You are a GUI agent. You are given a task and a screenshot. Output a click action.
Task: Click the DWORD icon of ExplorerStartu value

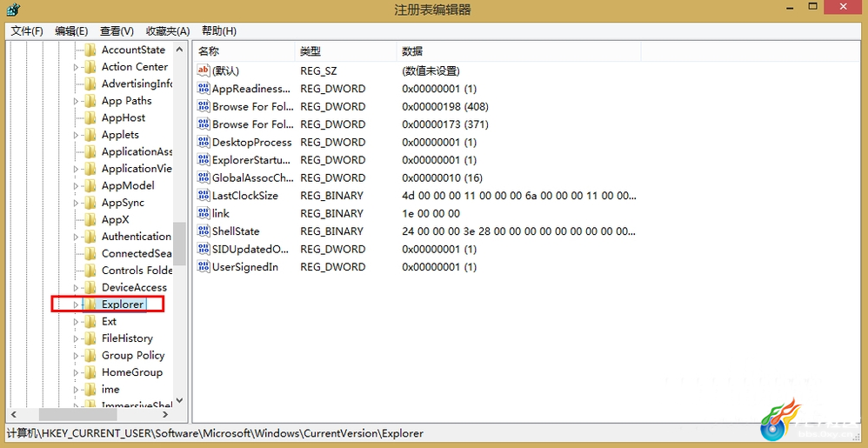tap(204, 160)
